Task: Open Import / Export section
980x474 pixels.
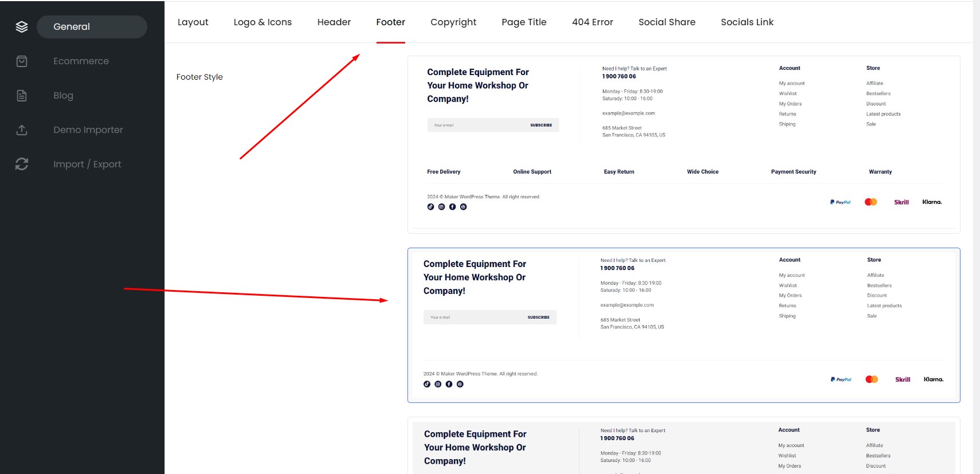Action: (87, 164)
